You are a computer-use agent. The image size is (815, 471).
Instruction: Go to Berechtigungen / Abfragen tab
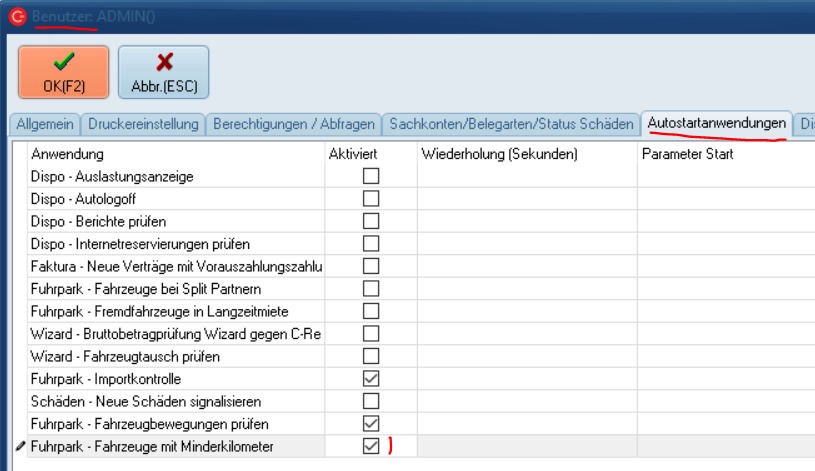(x=294, y=124)
